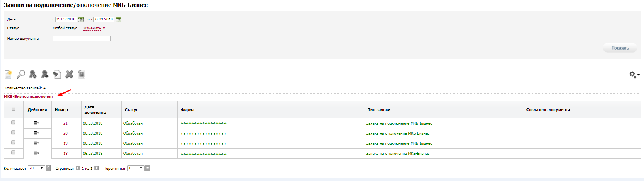
Task: Open document number 21 link
Action: (x=65, y=123)
